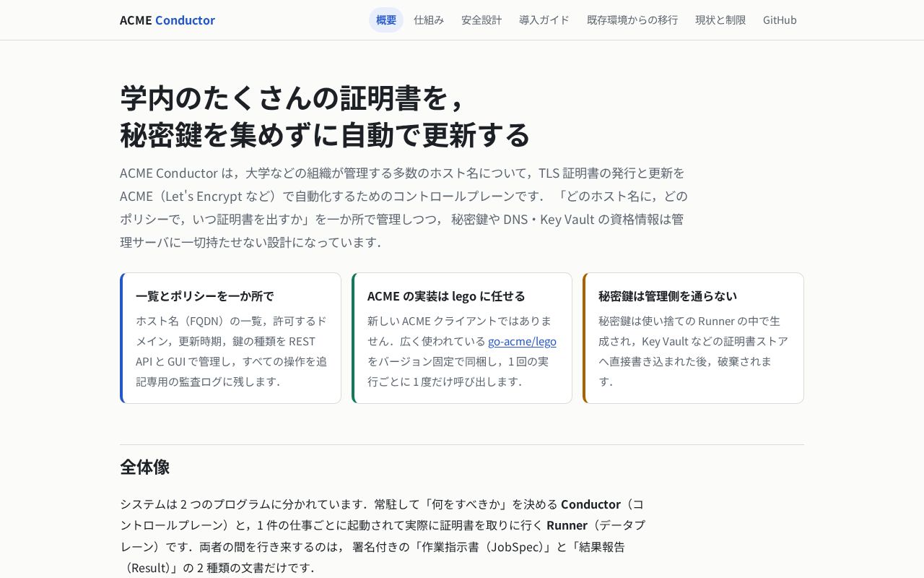Click the intro paragraph starting ACME Conductor は

(404, 207)
